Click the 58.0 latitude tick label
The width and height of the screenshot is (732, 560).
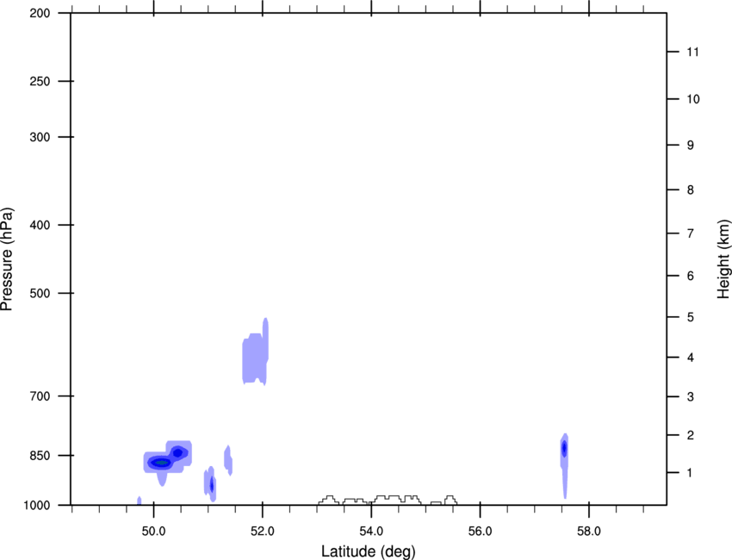pyautogui.click(x=589, y=532)
